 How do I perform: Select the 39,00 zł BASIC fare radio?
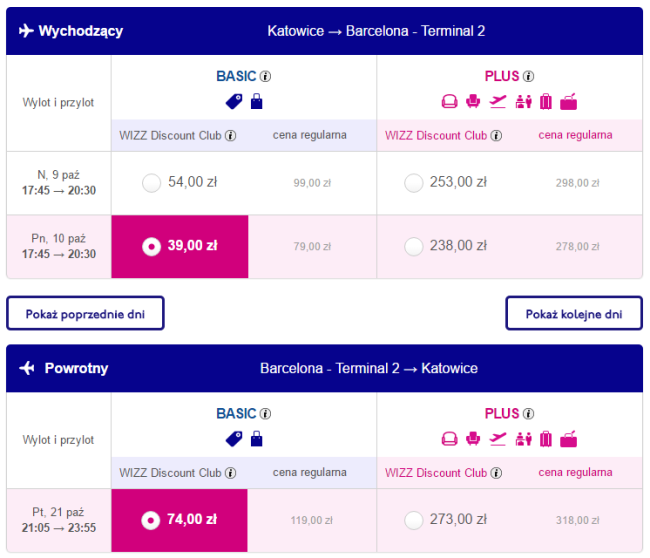[x=151, y=247]
